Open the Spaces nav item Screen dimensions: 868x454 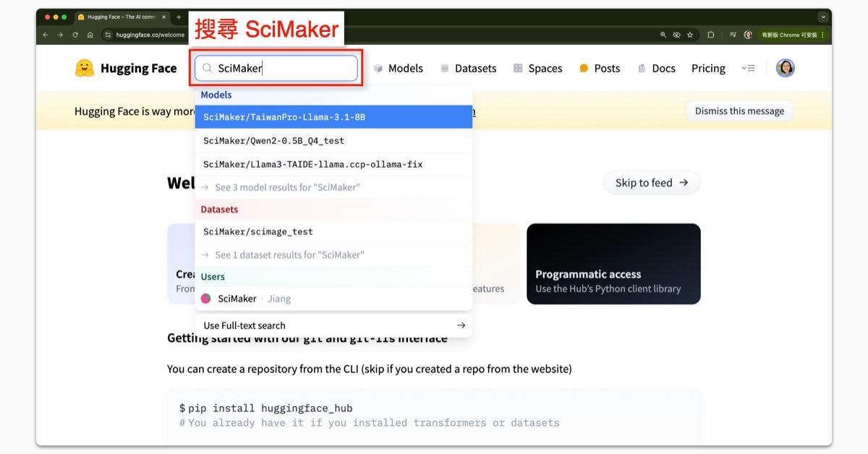537,68
